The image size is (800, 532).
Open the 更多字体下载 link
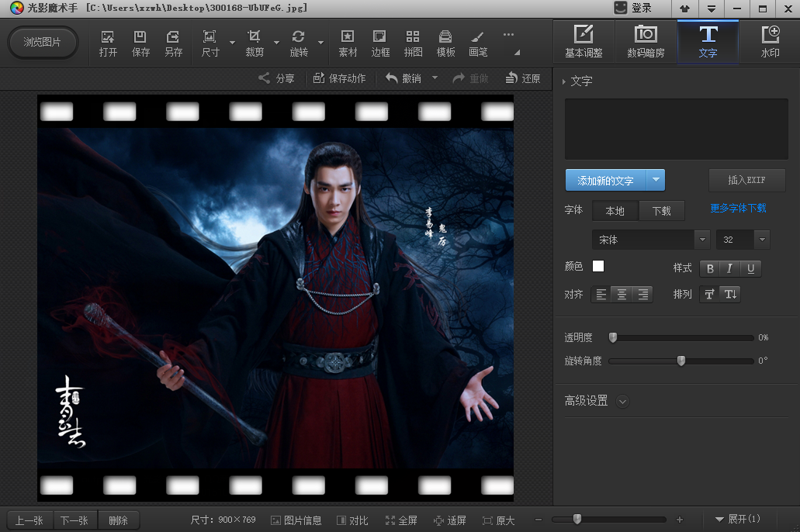[738, 208]
